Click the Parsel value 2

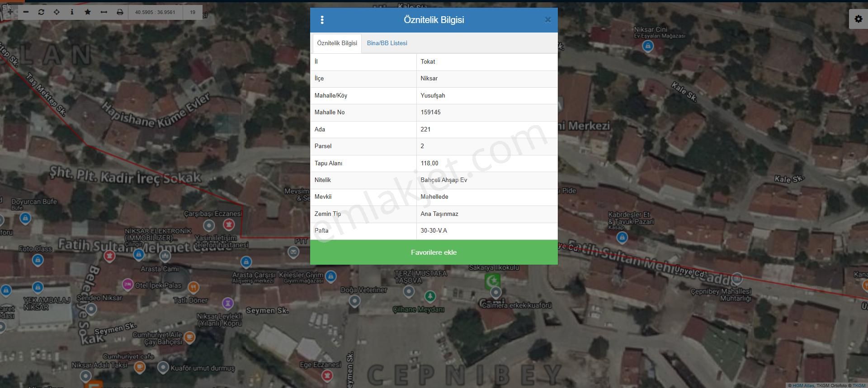pyautogui.click(x=422, y=146)
